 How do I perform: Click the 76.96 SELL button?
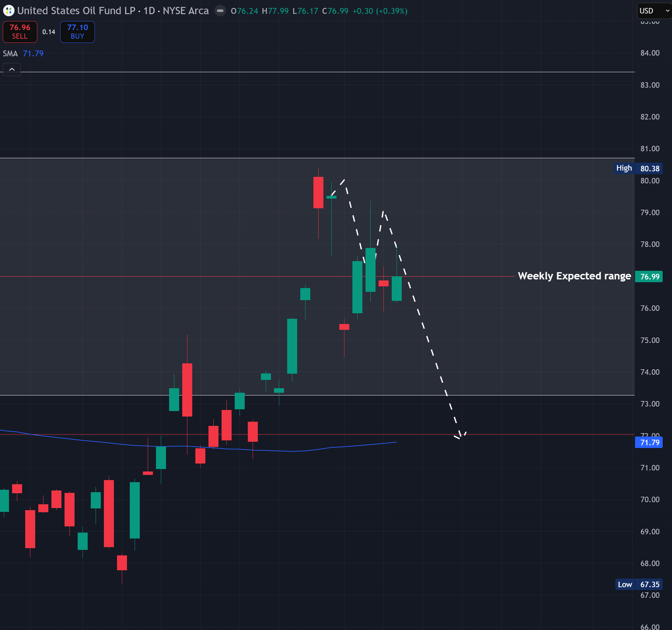[x=20, y=32]
